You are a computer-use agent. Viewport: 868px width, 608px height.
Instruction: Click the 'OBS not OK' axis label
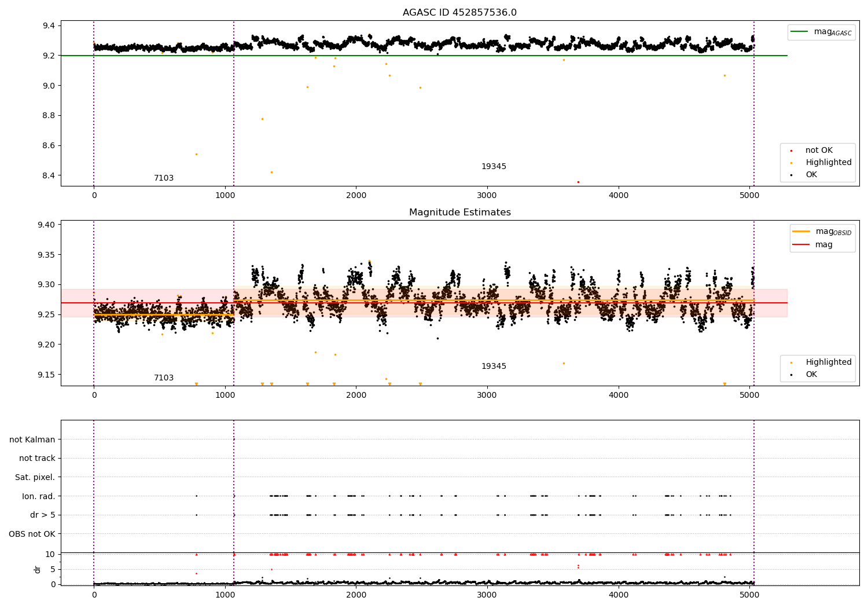coord(32,534)
